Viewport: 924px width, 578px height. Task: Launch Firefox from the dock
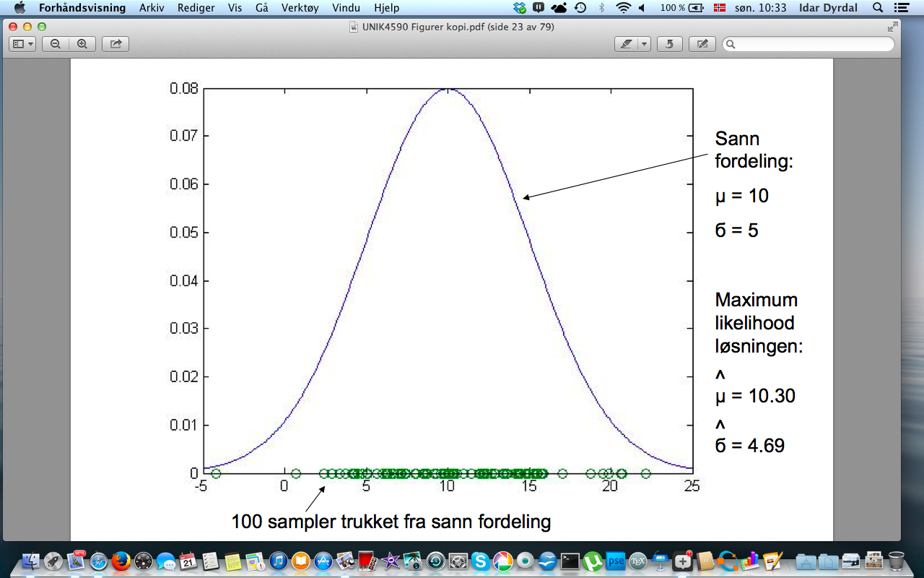(x=121, y=561)
